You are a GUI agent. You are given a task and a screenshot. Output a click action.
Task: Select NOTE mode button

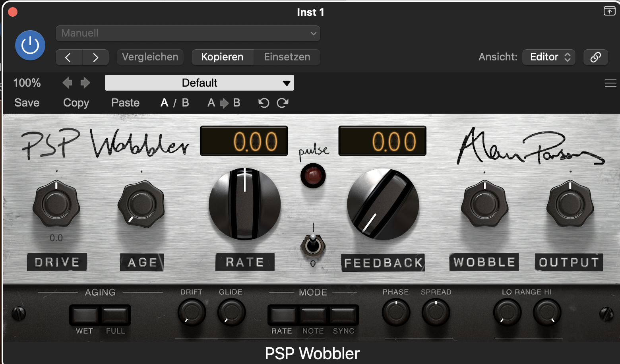tap(313, 316)
